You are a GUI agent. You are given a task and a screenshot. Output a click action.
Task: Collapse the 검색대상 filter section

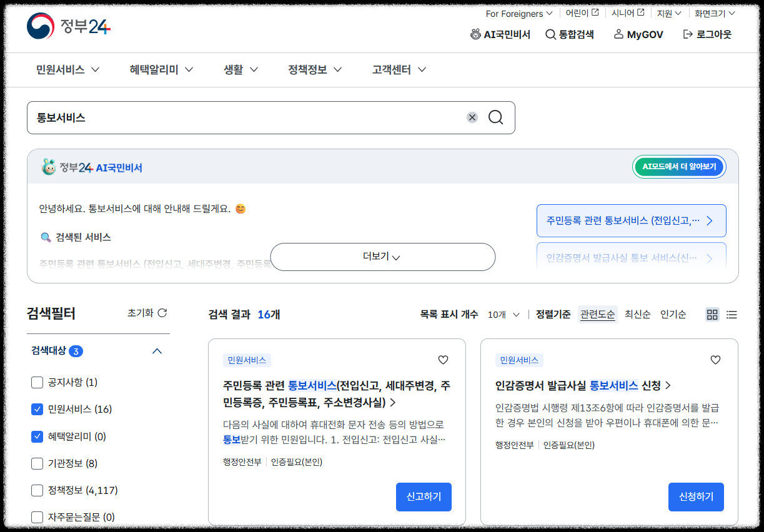tap(157, 351)
